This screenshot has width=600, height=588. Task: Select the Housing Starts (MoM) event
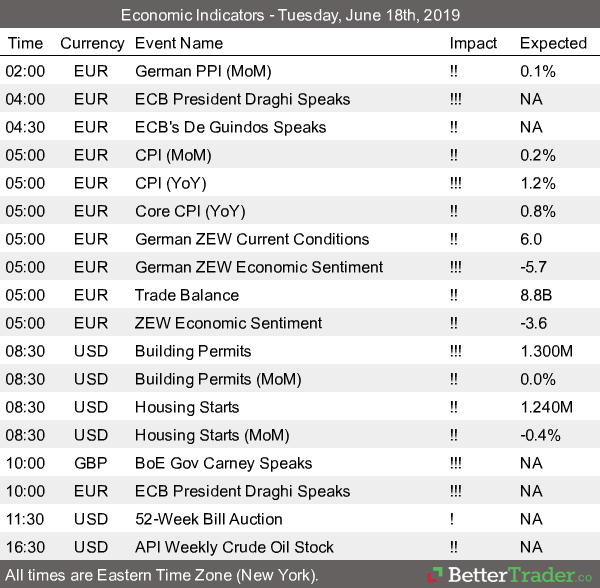click(x=210, y=435)
